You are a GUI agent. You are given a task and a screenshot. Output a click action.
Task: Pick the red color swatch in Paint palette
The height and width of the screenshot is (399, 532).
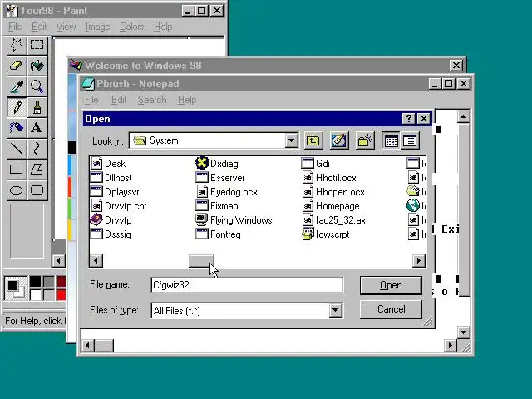[x=62, y=294]
